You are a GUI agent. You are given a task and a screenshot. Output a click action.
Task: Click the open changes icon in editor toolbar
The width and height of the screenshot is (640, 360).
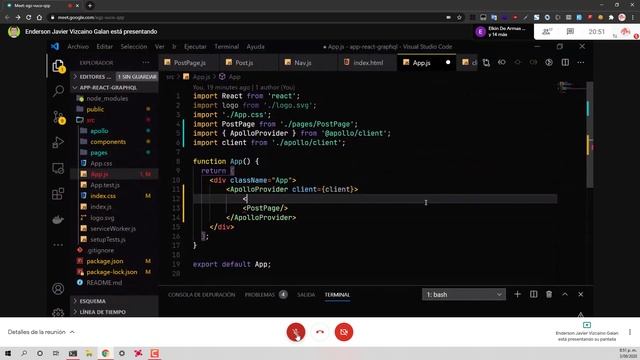pyautogui.click(x=486, y=62)
